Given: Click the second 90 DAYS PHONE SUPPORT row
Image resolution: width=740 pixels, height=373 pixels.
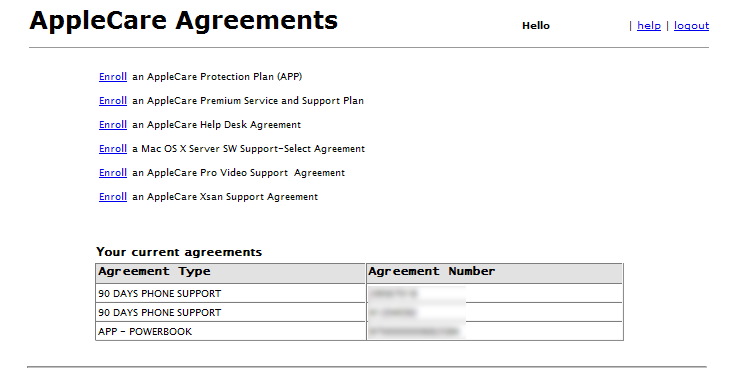Looking at the screenshot, I should click(x=359, y=312).
